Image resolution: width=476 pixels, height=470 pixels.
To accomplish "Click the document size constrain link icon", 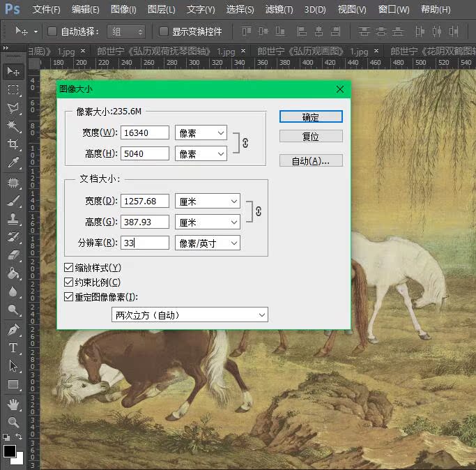I will tap(259, 211).
